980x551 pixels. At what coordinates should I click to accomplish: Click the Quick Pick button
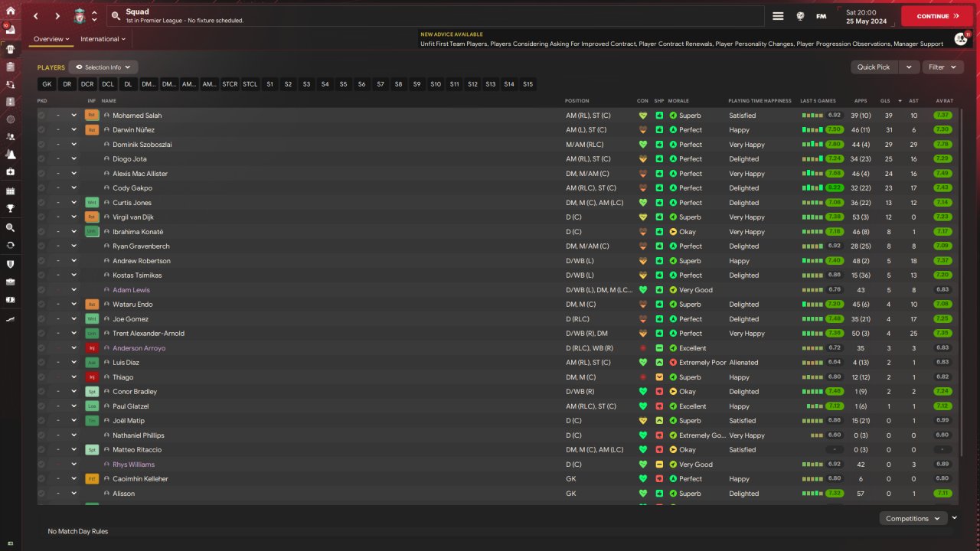(x=874, y=67)
